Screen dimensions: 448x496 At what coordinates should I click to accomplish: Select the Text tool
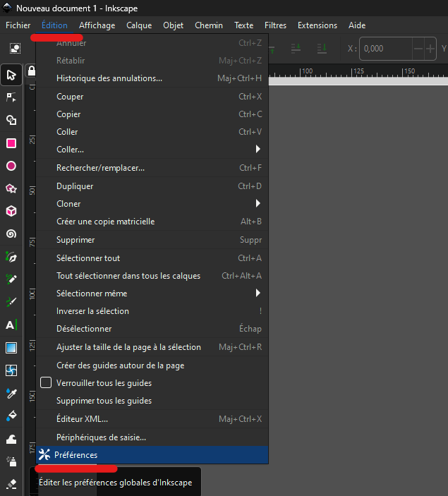coord(11,325)
